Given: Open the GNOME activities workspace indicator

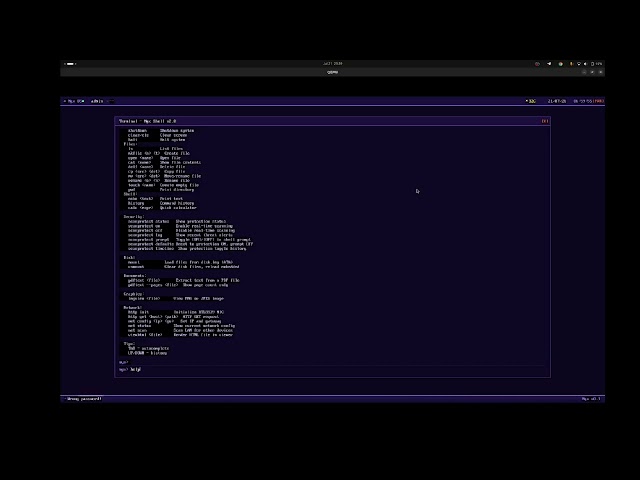Looking at the screenshot, I should pos(70,64).
